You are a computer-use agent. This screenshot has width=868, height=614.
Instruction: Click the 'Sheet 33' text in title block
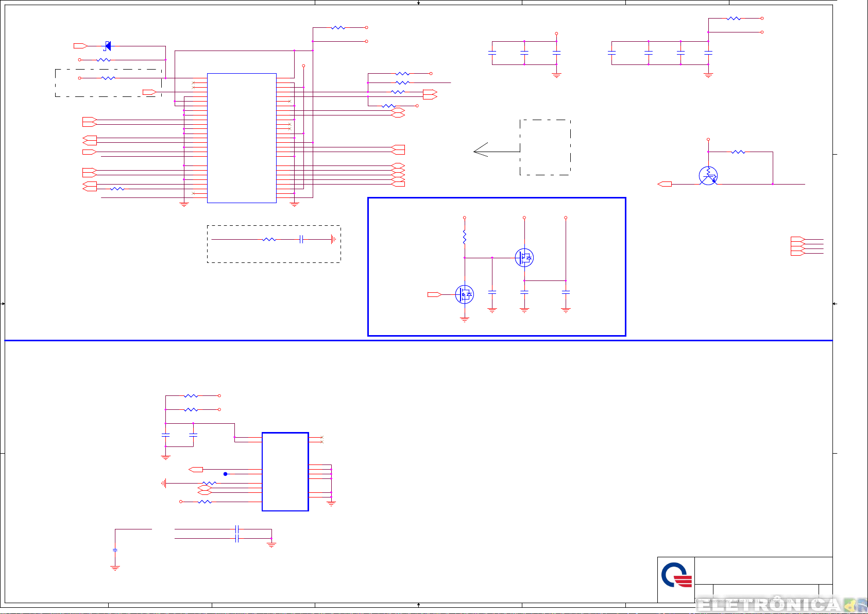tap(780, 601)
